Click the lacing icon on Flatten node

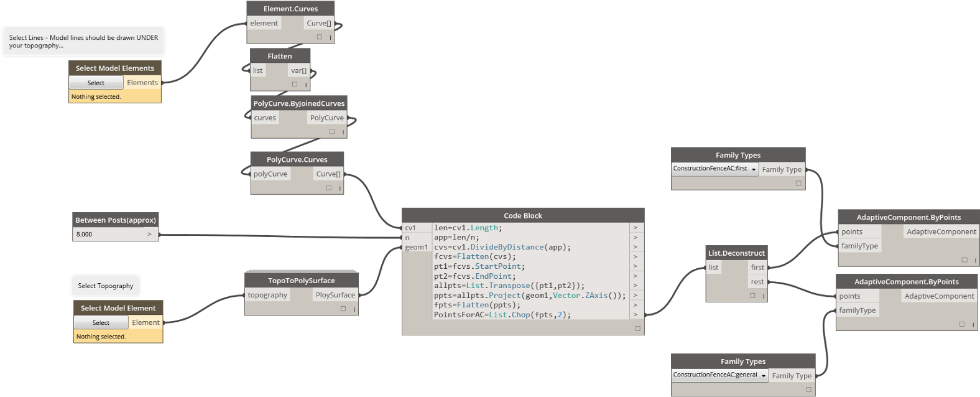306,85
